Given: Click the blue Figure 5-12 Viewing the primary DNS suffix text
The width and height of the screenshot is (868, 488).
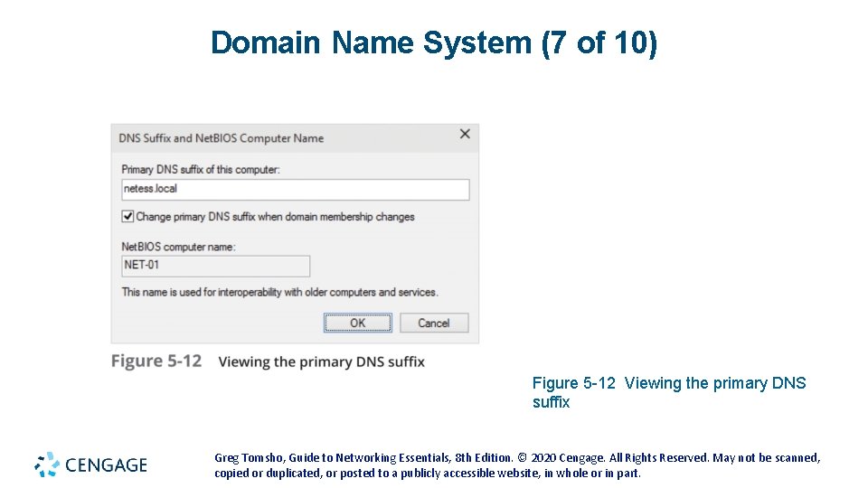Looking at the screenshot, I should click(x=669, y=391).
